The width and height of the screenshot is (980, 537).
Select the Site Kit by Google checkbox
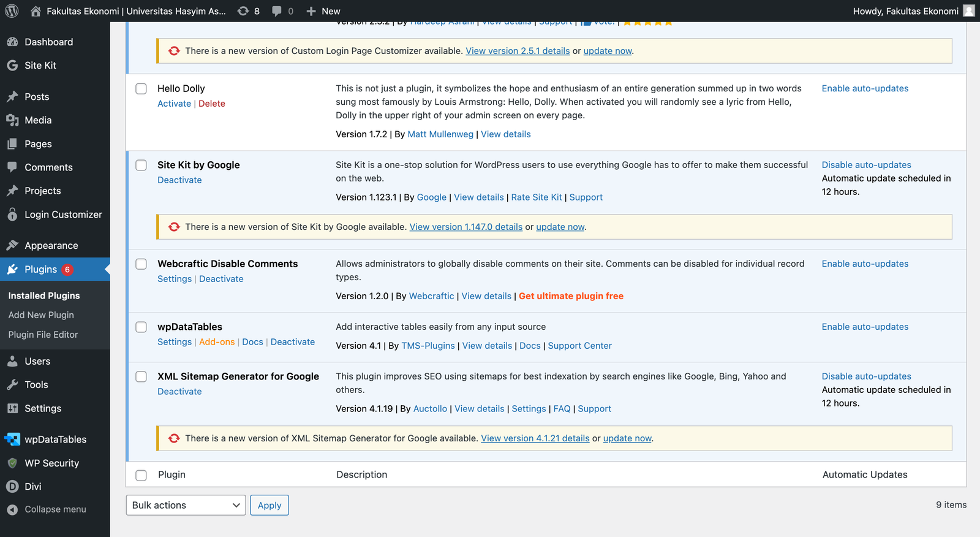(x=141, y=166)
